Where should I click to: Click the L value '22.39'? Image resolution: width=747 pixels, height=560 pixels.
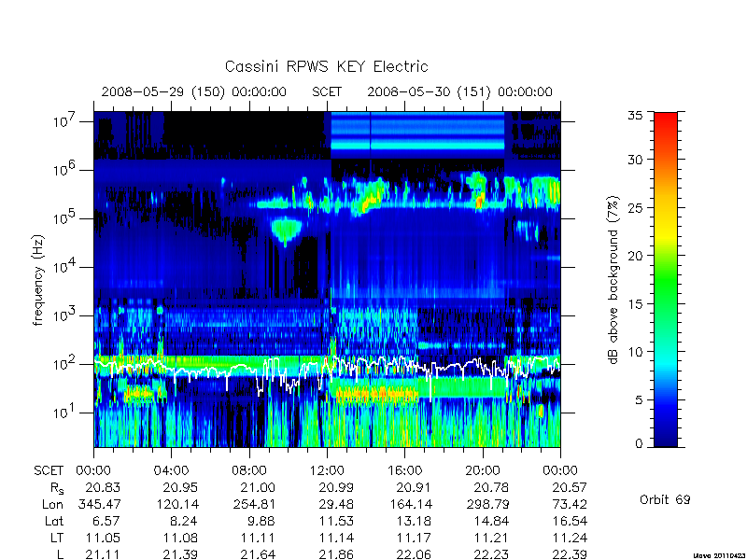(x=570, y=554)
